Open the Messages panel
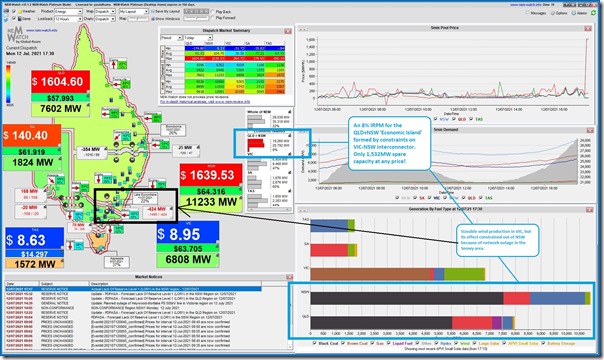604x360 pixels. pyautogui.click(x=536, y=13)
